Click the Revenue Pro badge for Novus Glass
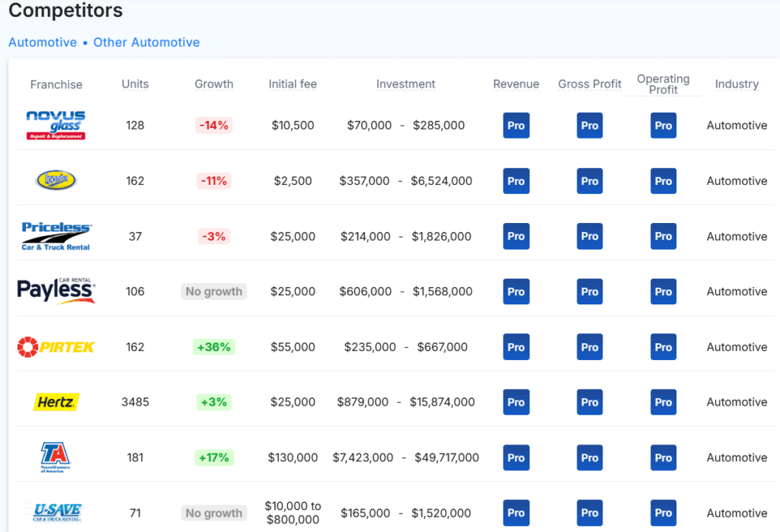Viewport: 780px width, 532px height. tap(516, 126)
